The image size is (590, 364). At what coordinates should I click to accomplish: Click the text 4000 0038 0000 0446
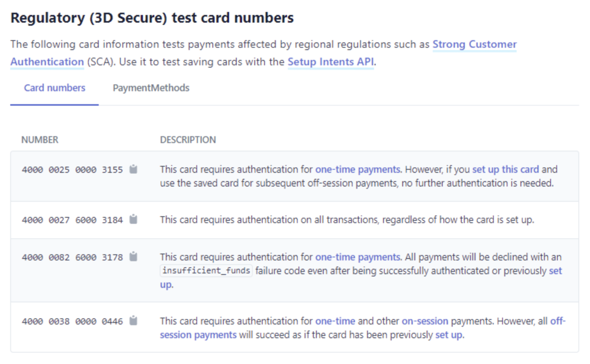pyautogui.click(x=72, y=321)
